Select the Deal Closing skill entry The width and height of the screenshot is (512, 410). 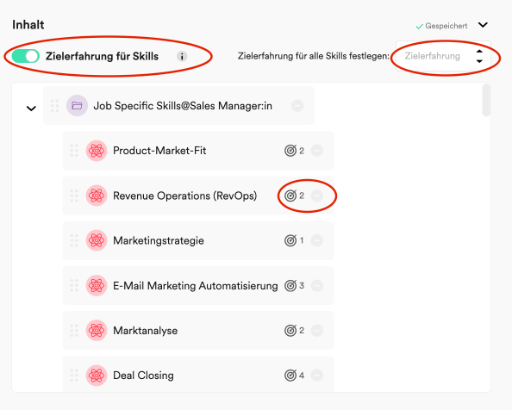[198, 374]
